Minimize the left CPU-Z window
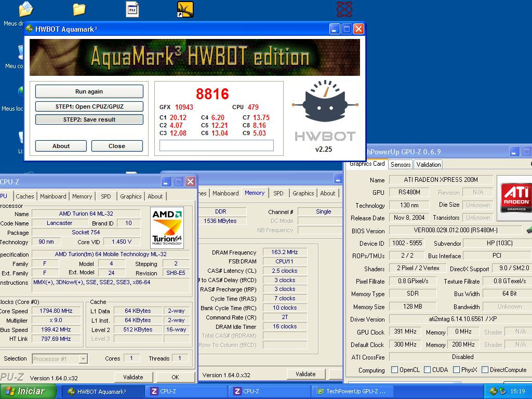Screen dimensions: 532x399 (166, 182)
